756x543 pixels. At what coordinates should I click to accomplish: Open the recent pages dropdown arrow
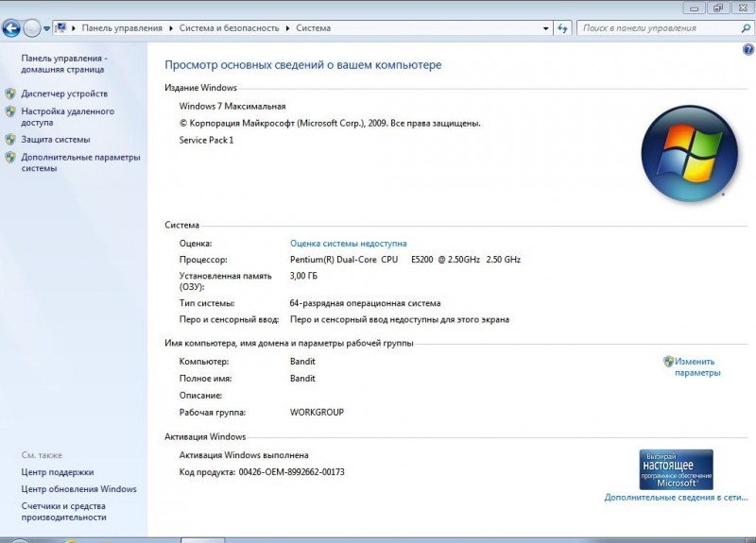tap(46, 28)
